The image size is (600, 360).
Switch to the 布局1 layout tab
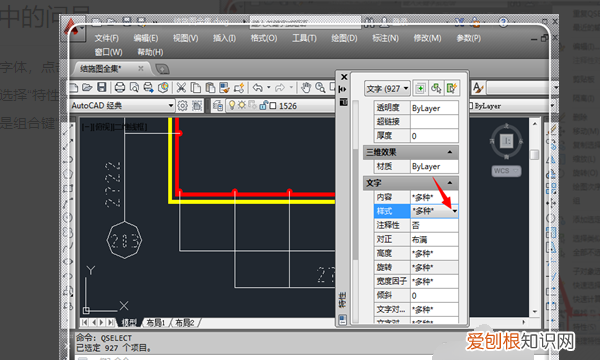coord(155,323)
